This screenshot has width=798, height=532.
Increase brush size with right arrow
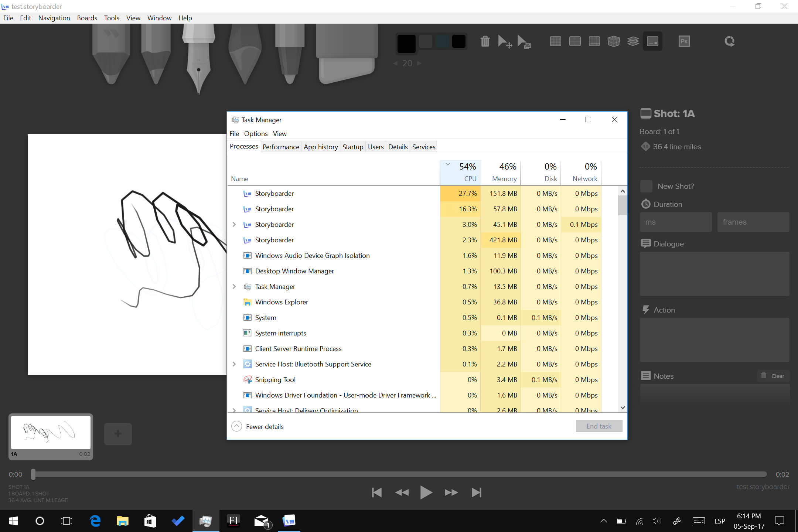tap(419, 63)
